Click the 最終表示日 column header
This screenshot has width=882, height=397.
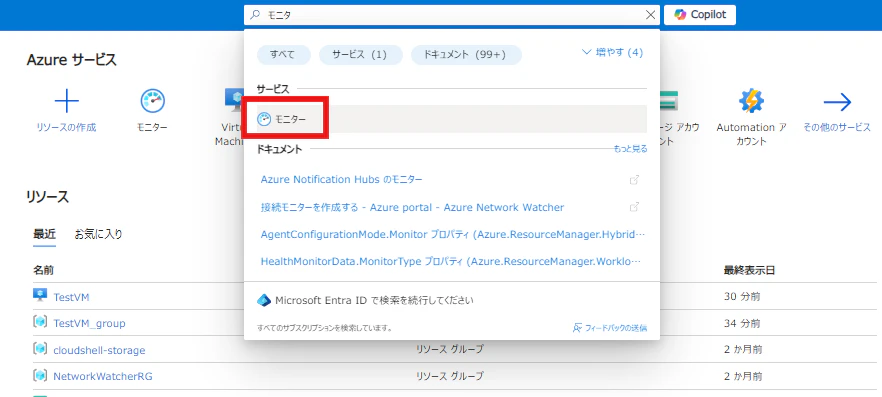749,270
